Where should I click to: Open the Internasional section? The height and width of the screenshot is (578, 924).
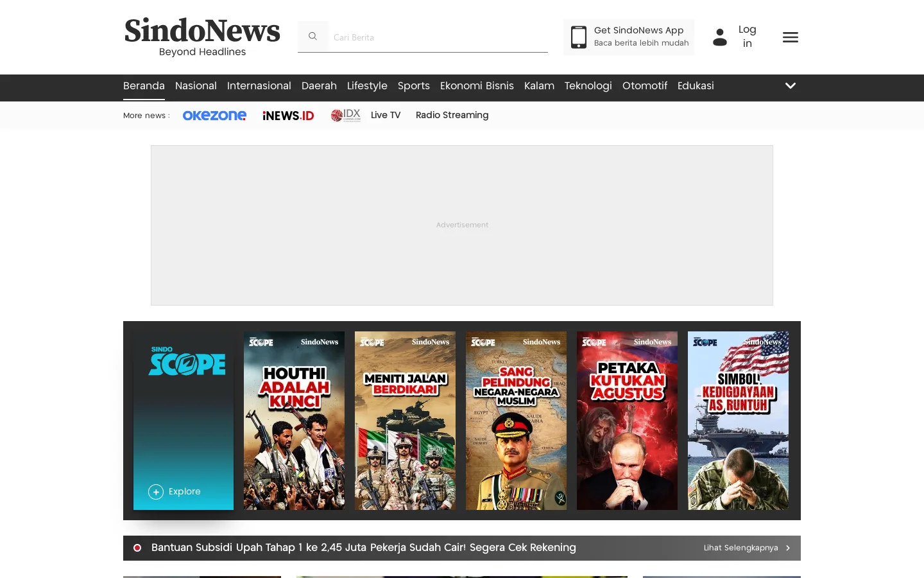259,86
